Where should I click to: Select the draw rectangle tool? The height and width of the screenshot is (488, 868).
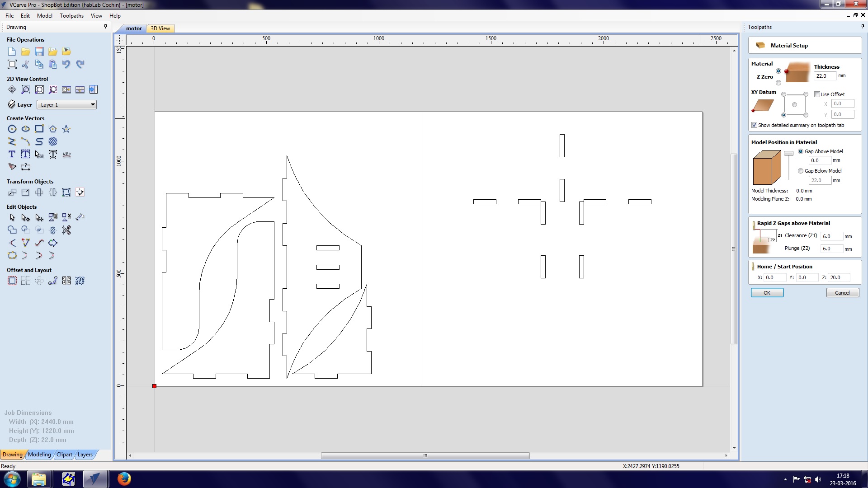pyautogui.click(x=39, y=129)
